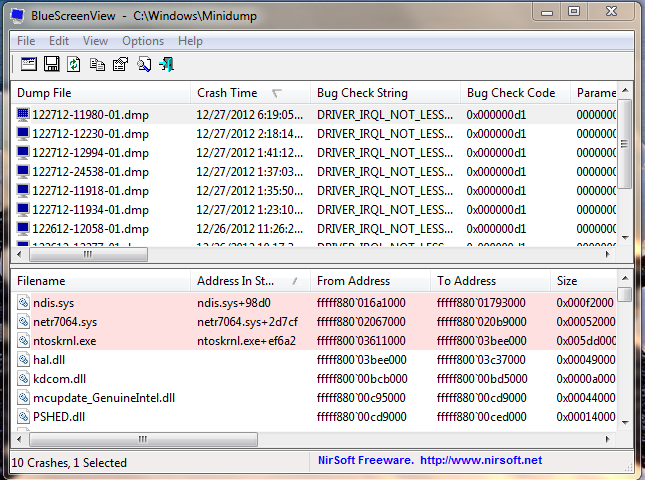Click upper pane vertical scrollbar up arrow
This screenshot has width=645, height=480.
pyautogui.click(x=625, y=90)
